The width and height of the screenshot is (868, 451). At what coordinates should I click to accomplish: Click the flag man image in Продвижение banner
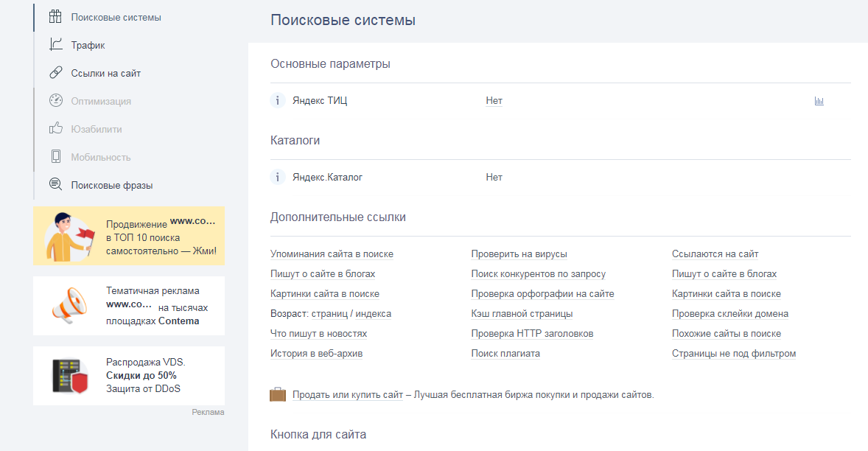(70, 237)
